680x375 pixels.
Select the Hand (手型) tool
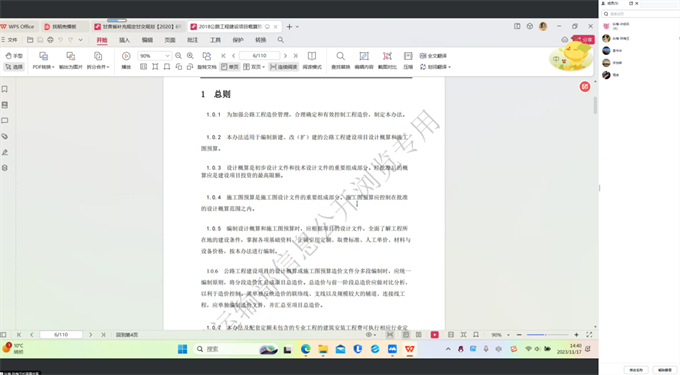(x=14, y=56)
